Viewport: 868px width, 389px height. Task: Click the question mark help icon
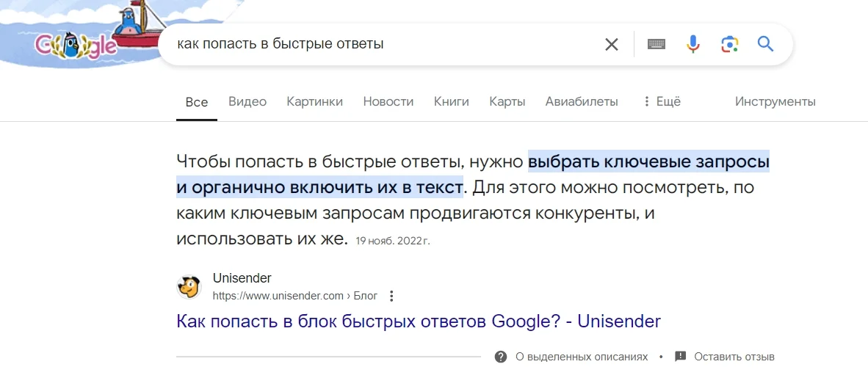(x=501, y=357)
